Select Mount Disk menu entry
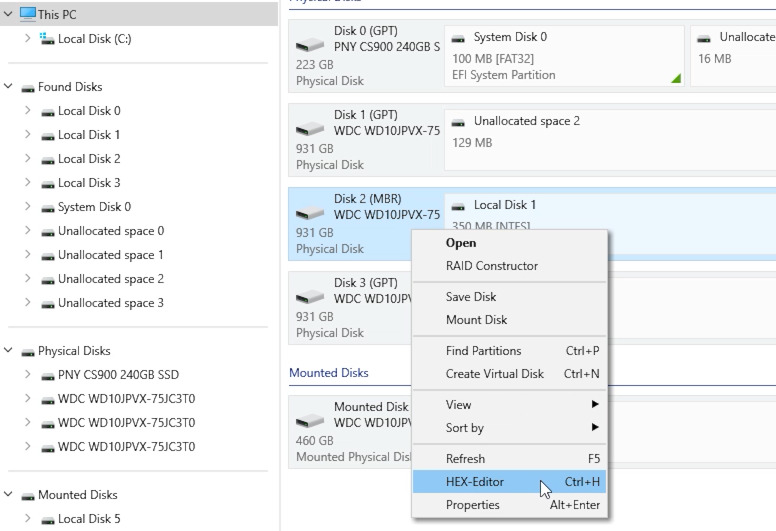 [x=509, y=320]
